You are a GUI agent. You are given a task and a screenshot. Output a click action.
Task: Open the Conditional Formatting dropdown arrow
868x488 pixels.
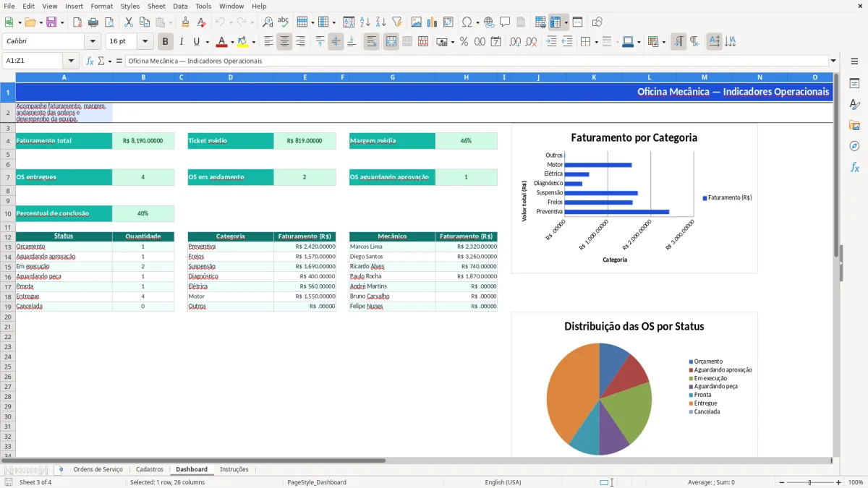(x=663, y=42)
